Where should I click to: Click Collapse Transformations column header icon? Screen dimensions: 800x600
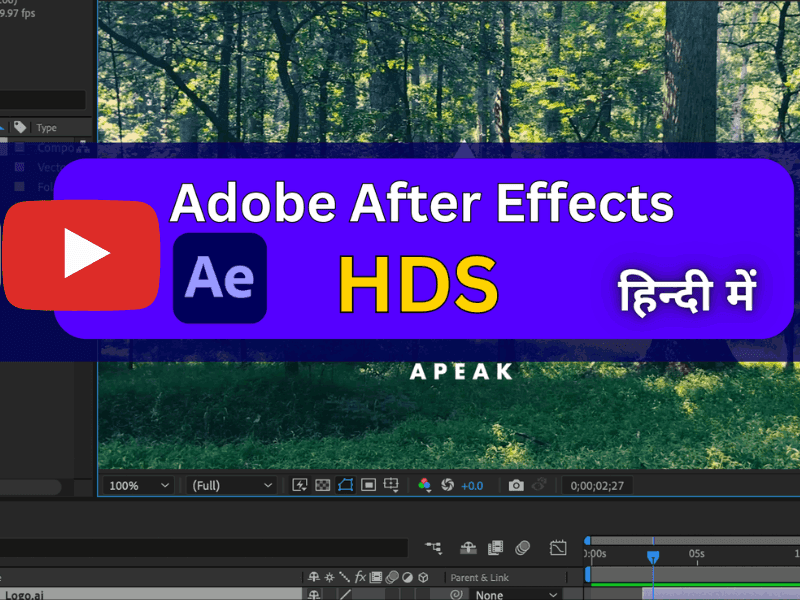click(330, 577)
